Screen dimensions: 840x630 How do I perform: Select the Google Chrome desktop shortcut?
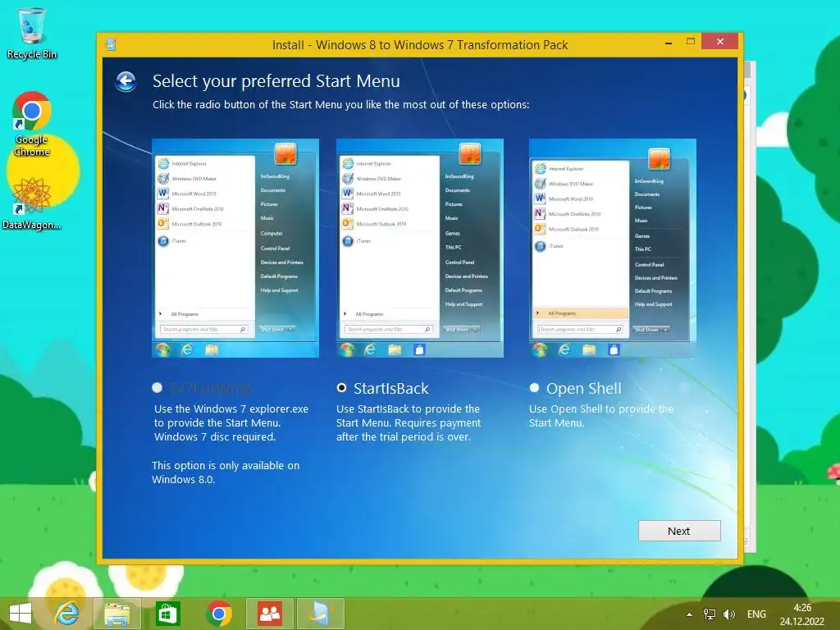coord(32,125)
